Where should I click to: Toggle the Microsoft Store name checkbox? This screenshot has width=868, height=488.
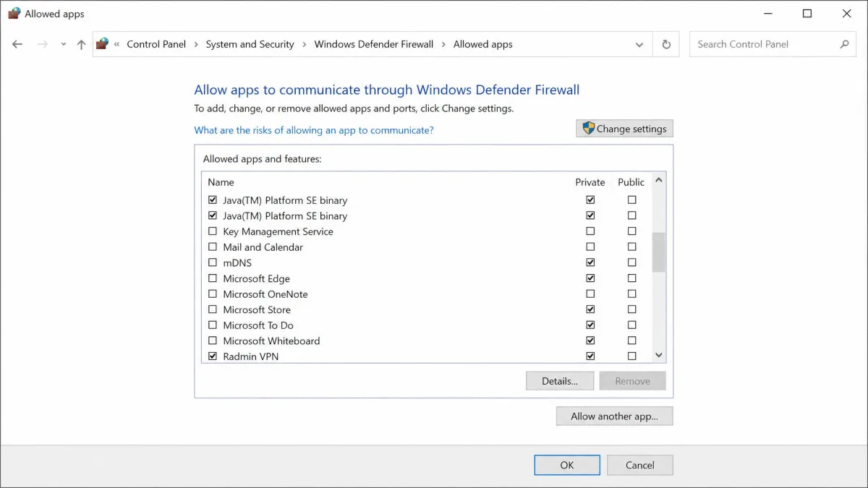[x=213, y=309]
